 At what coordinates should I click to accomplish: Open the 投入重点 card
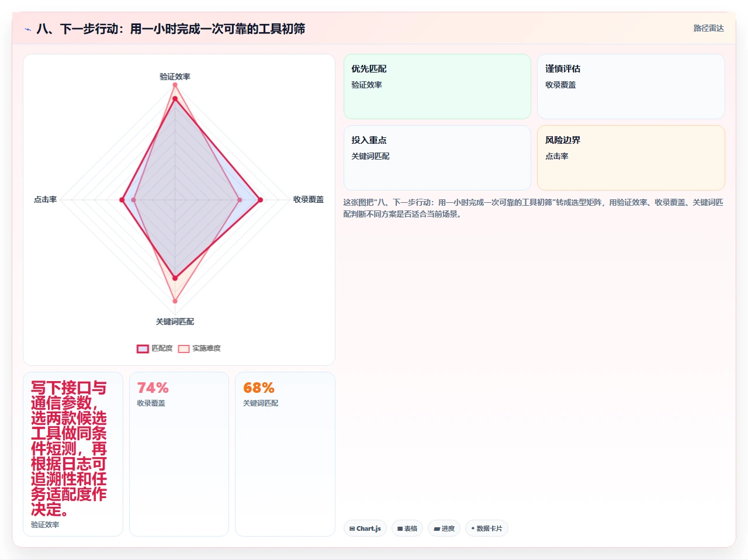tap(437, 158)
